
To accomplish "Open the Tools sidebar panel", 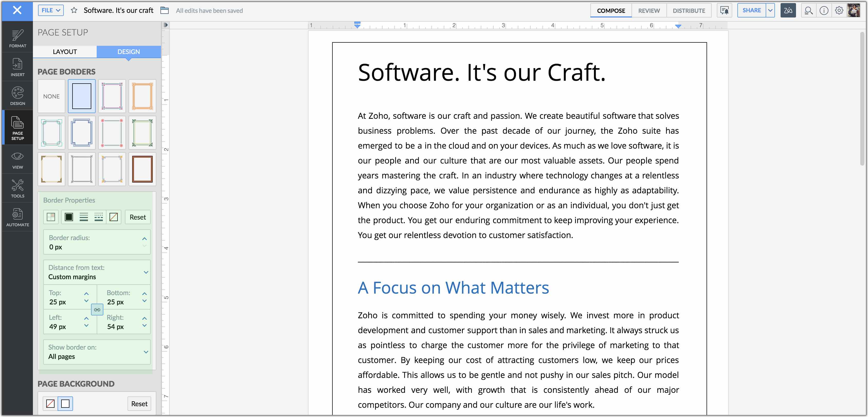I will (17, 188).
